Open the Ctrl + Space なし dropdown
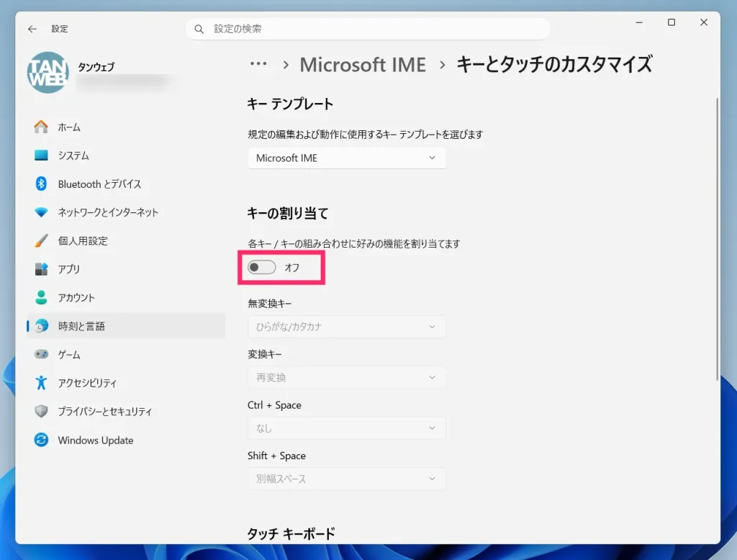The image size is (737, 560). click(346, 428)
